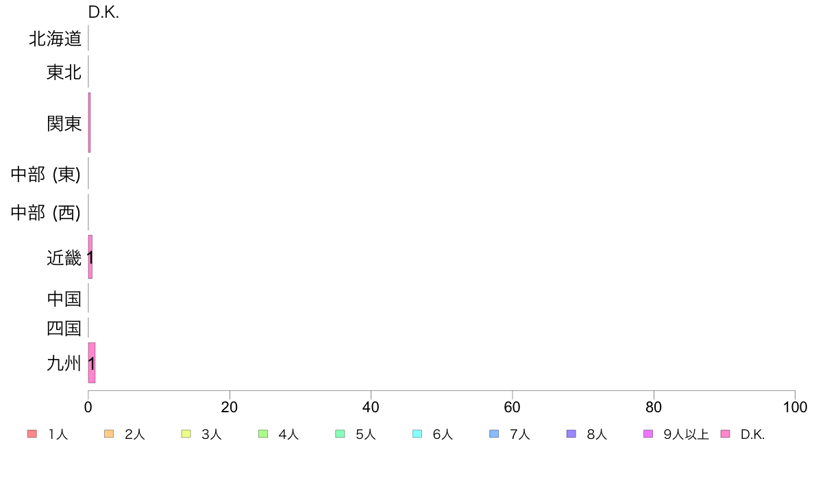Image resolution: width=814 pixels, height=504 pixels.
Task: Click the 8人 purple legend swatch
Action: 571,434
